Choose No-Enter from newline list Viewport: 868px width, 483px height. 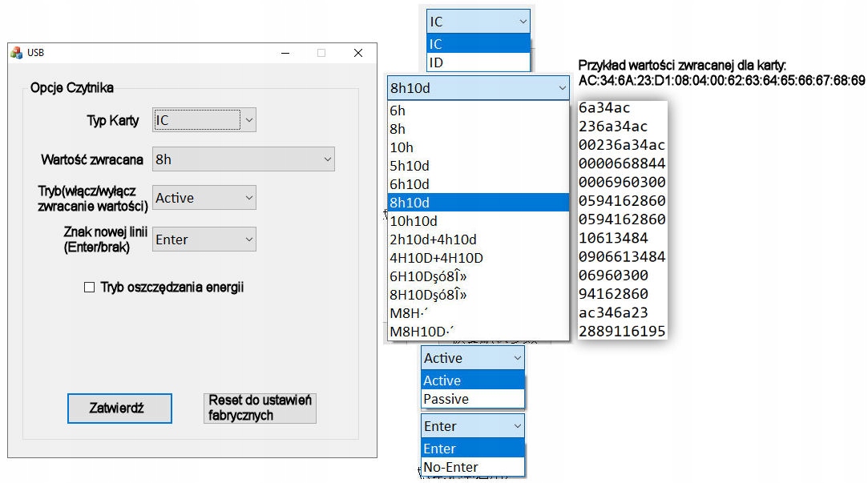[472, 467]
